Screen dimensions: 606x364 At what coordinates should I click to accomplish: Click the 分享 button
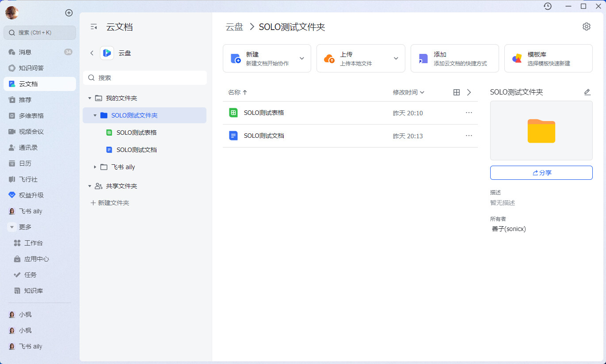pyautogui.click(x=541, y=173)
